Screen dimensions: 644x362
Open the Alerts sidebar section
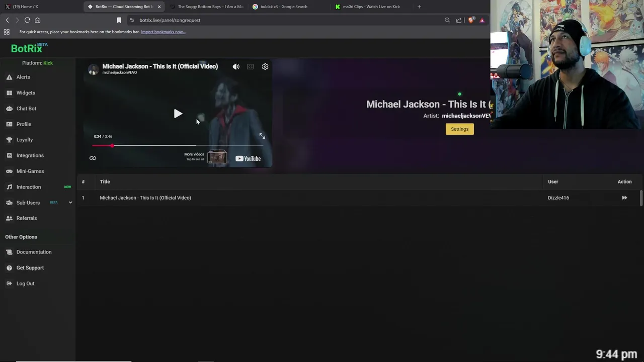coord(23,77)
